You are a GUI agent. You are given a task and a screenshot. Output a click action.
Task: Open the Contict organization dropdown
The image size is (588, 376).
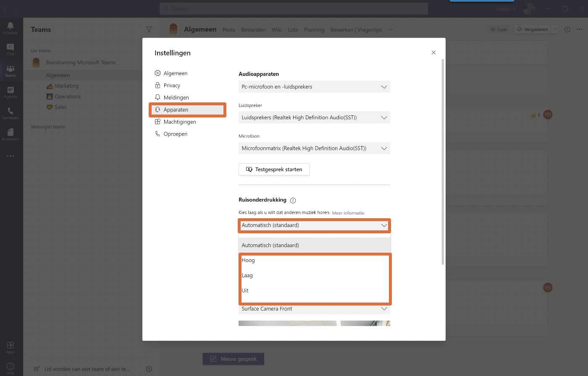point(505,9)
